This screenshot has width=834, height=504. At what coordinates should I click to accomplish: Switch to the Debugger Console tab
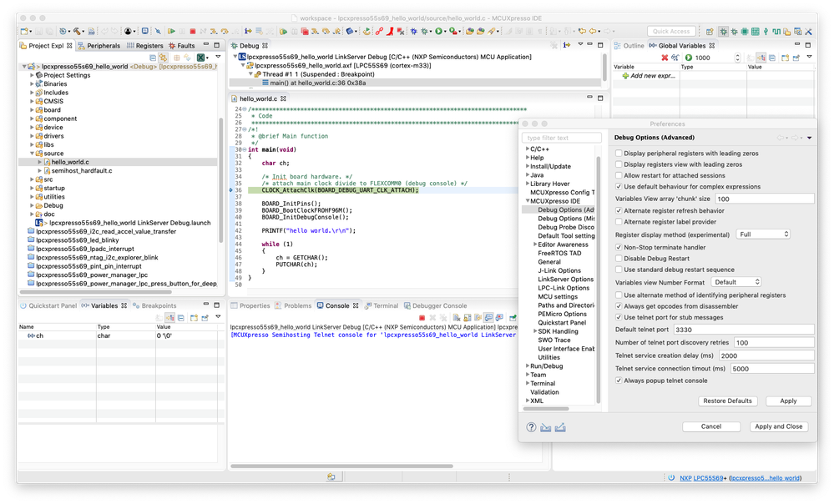pos(439,306)
